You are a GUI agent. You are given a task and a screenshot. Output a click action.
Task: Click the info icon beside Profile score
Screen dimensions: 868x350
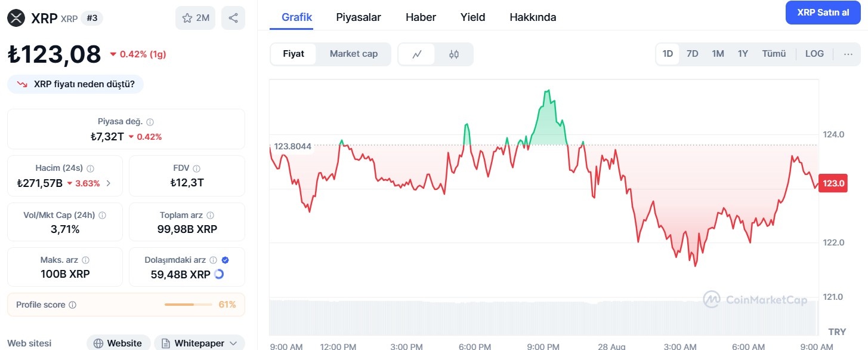click(x=72, y=305)
